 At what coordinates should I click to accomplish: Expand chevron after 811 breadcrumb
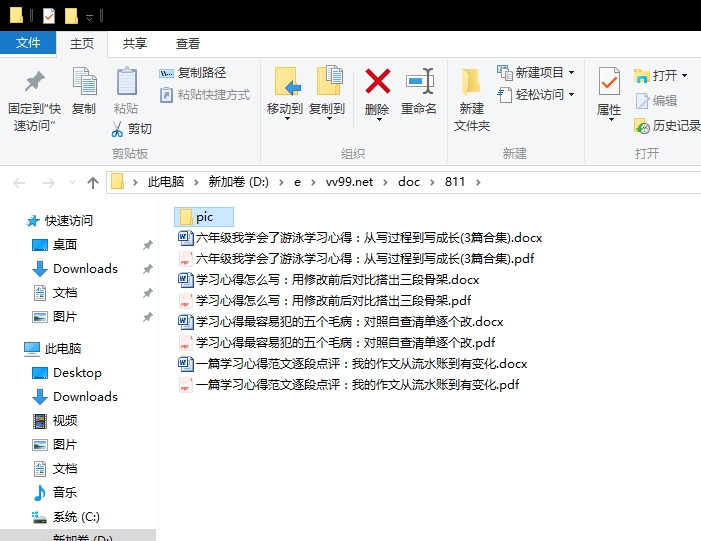(x=478, y=182)
